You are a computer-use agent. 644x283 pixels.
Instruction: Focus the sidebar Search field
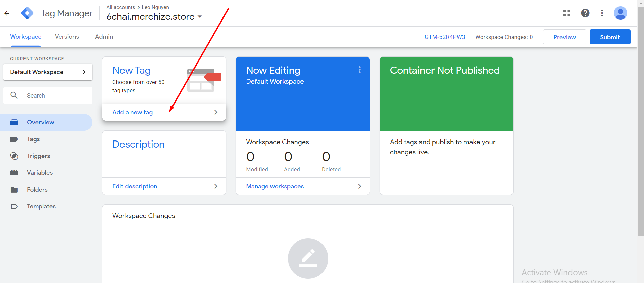pos(48,95)
